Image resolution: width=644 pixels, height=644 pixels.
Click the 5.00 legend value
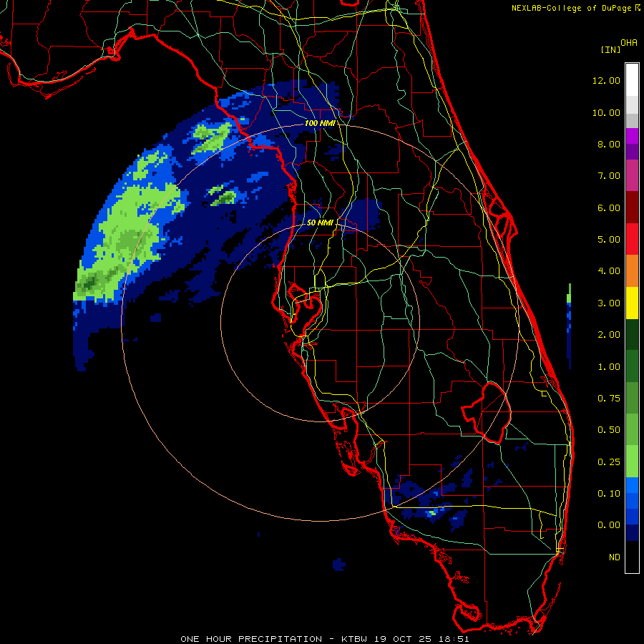point(609,240)
